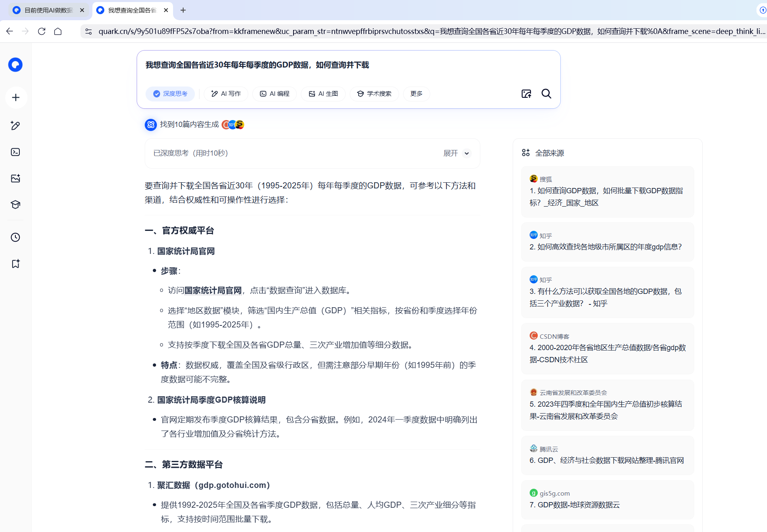Toggle the 深度思考 deep thinking mode
Image resolution: width=767 pixels, height=532 pixels.
tap(170, 94)
